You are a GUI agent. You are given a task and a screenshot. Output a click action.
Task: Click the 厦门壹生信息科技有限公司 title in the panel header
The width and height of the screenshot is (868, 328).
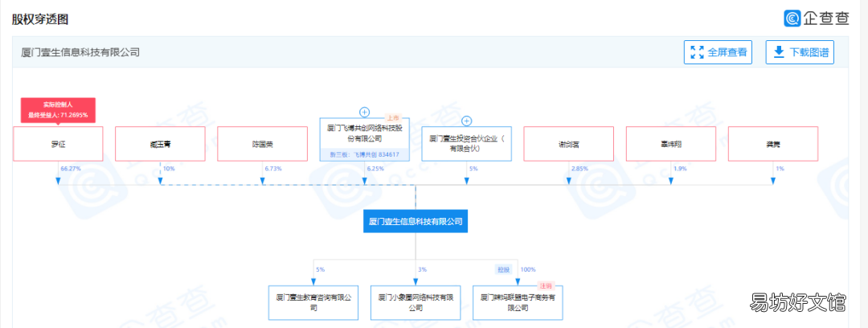click(x=80, y=52)
